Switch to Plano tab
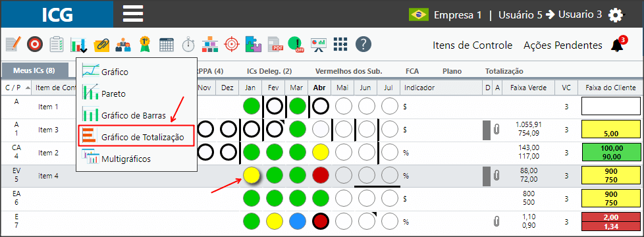 click(452, 71)
